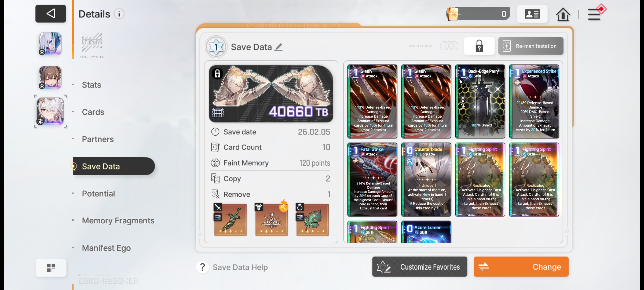Image resolution: width=644 pixels, height=290 pixels.
Task: Edit Save Data name with pencil icon
Action: click(x=278, y=47)
